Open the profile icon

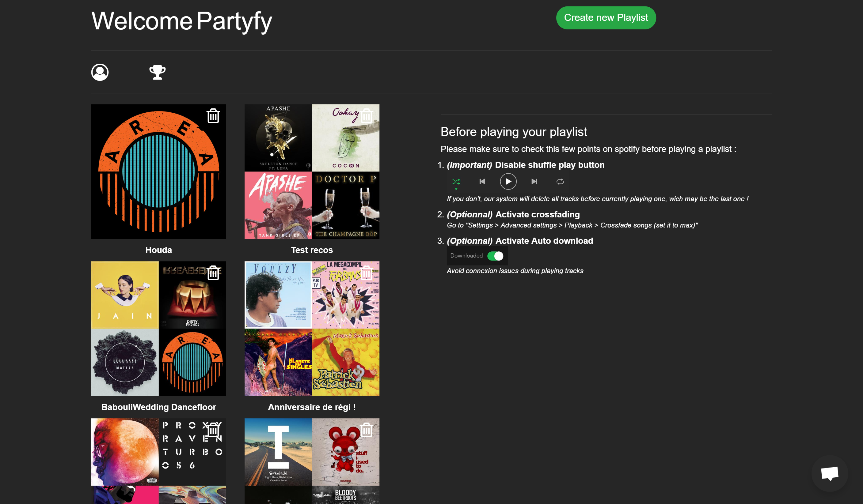coord(100,72)
